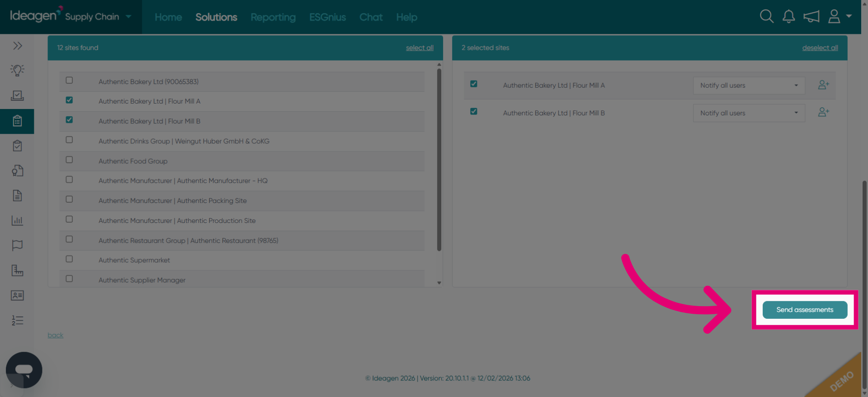
Task: Click 'Authentic Food Group' site name
Action: coord(133,161)
